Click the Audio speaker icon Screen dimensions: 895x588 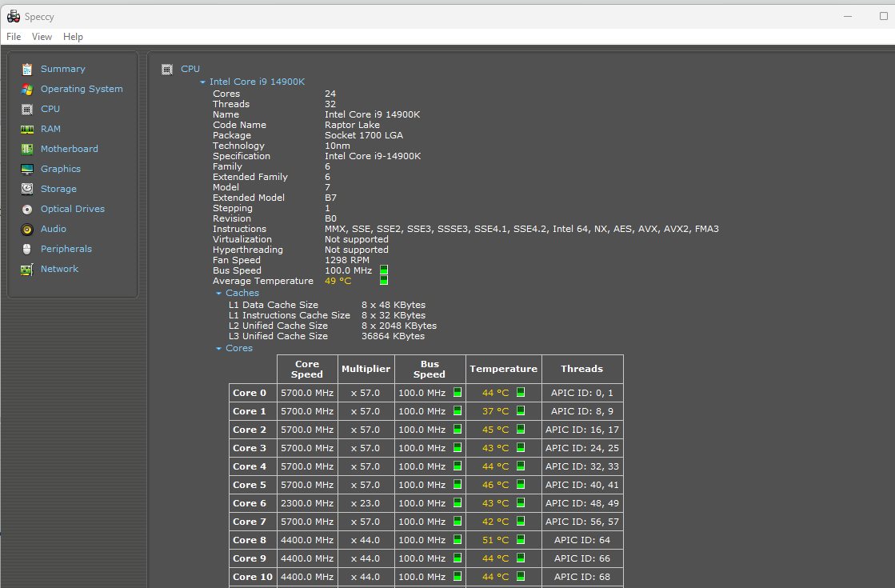(x=27, y=230)
